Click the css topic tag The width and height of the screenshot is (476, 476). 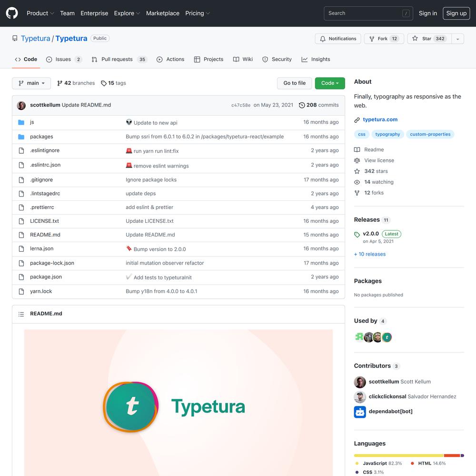pyautogui.click(x=362, y=135)
